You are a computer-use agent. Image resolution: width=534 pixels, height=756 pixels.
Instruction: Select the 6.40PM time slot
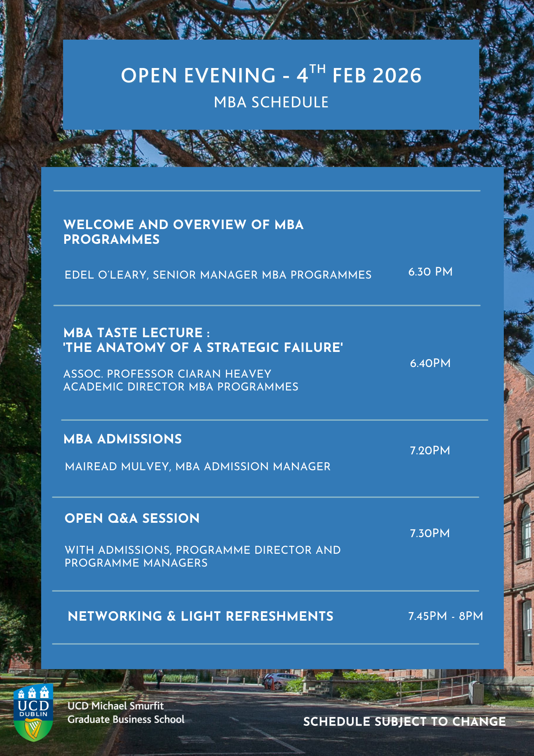click(430, 363)
